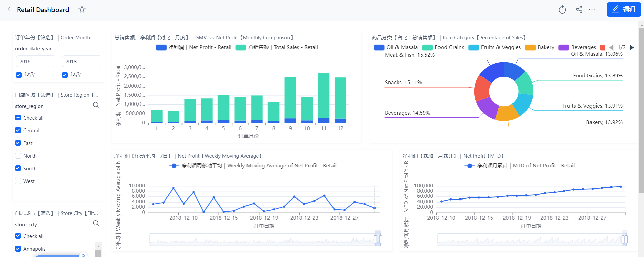644x257 pixels.
Task: Click the 'Fruits & Veggies, 13.91%' pie label
Action: pos(593,106)
